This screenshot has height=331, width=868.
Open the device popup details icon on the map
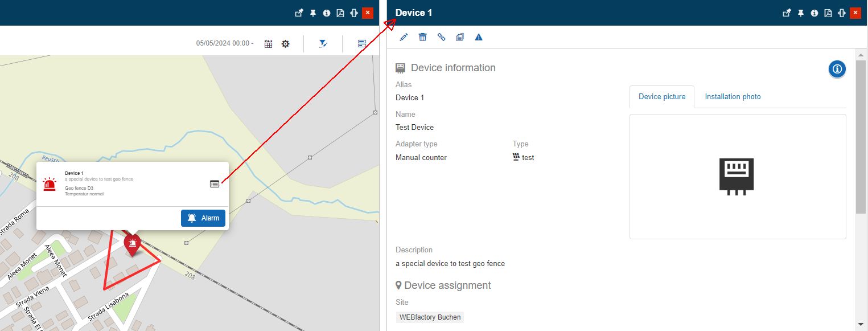pyautogui.click(x=215, y=184)
